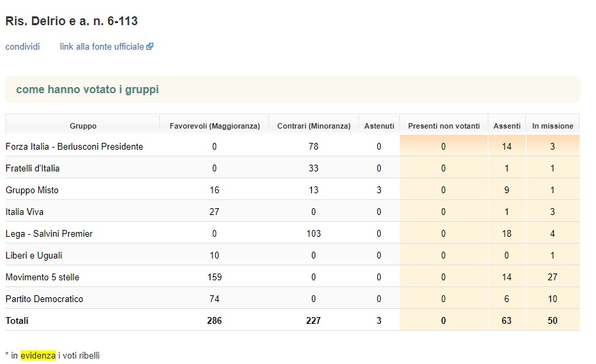Click Fratelli d'Italia's Contrari value 33
Viewport: 596px width, 364px height.
click(313, 168)
